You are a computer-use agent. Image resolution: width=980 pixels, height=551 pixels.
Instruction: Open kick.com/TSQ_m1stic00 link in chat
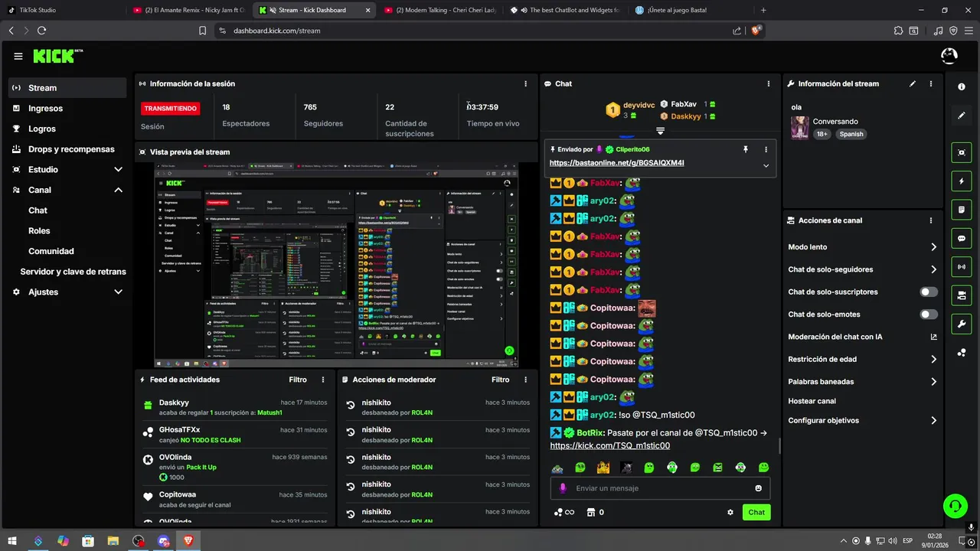point(609,445)
